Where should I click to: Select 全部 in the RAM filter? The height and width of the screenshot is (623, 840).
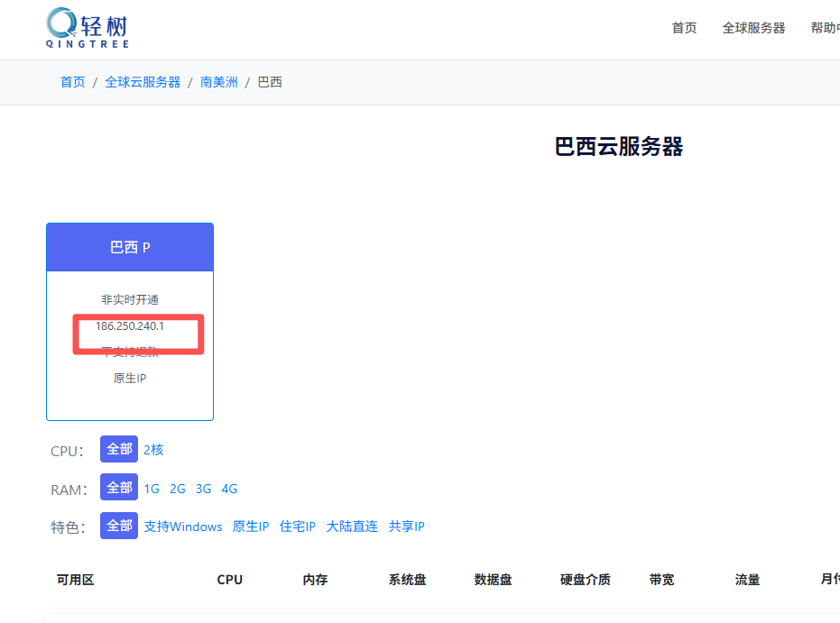click(x=119, y=488)
